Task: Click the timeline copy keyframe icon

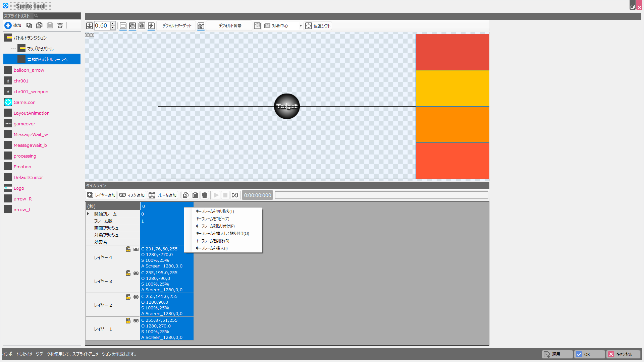Action: 185,195
